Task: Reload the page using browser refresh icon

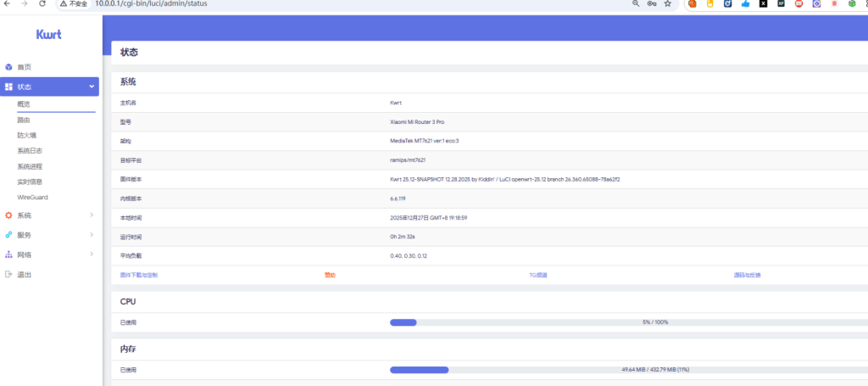Action: click(42, 4)
